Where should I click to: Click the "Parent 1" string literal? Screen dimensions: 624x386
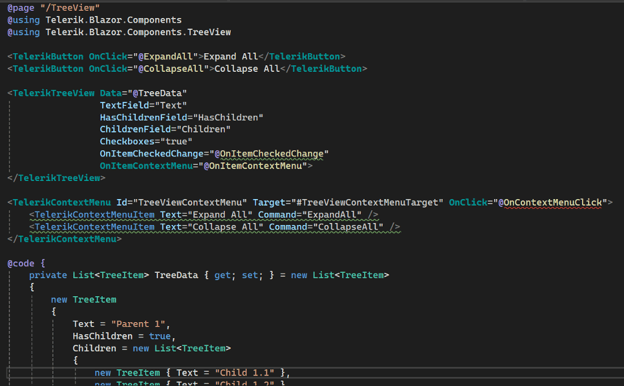[x=138, y=324]
